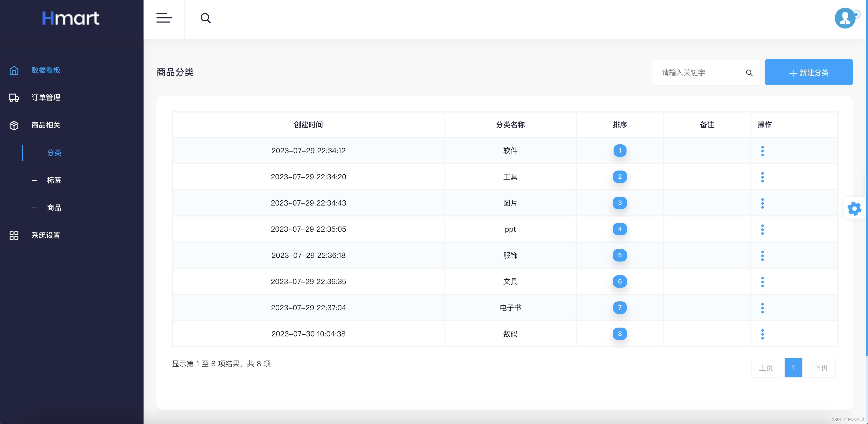Click category name 服饰
This screenshot has width=868, height=424.
coord(510,256)
